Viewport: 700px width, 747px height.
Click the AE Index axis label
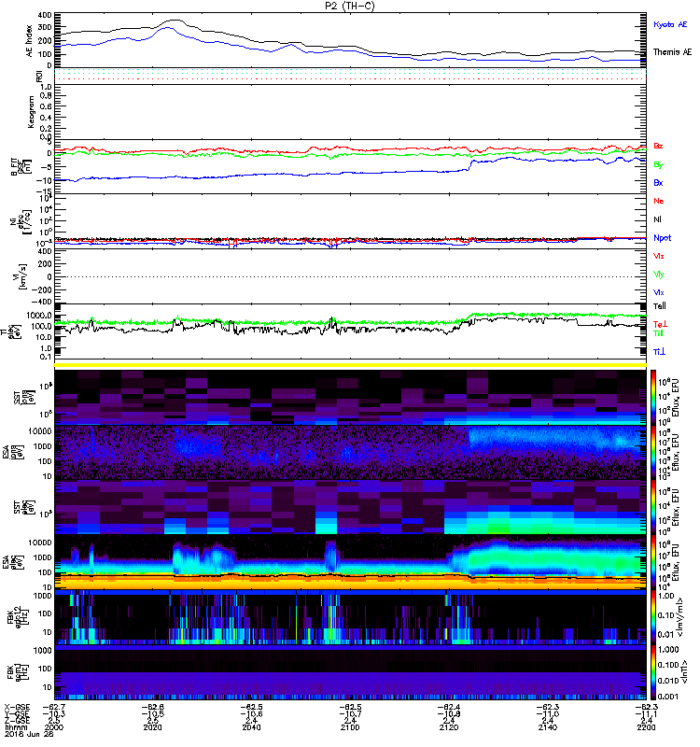(x=30, y=41)
